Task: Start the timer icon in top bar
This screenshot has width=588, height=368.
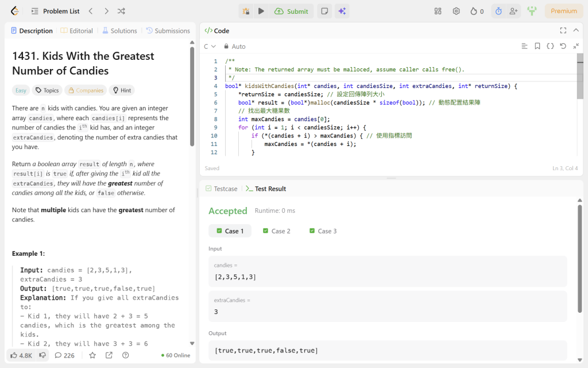Action: point(498,11)
